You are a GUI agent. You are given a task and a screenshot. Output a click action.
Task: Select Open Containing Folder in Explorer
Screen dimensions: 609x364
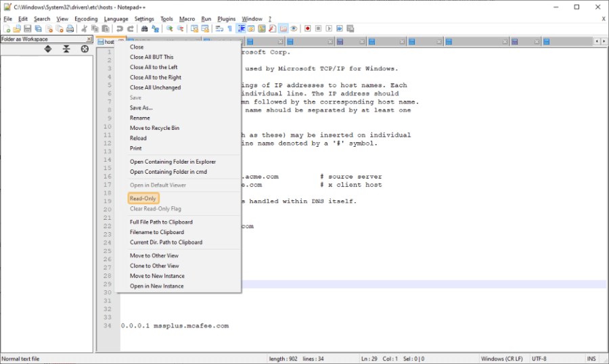click(173, 162)
